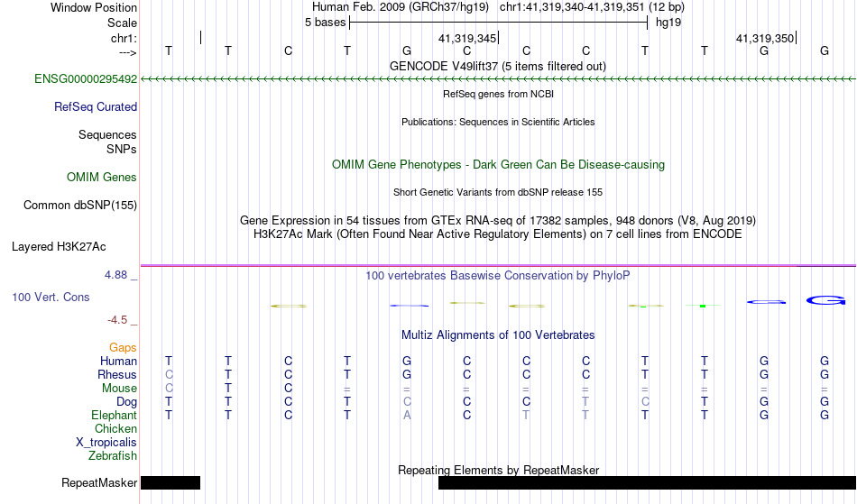Click the 41,319,345 position marker
The width and height of the screenshot is (857, 504).
[467, 38]
